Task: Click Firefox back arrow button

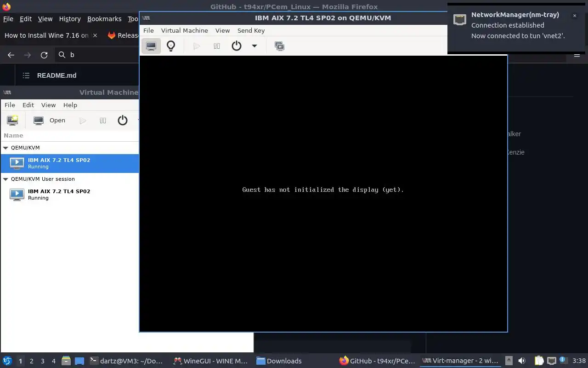Action: click(x=11, y=55)
